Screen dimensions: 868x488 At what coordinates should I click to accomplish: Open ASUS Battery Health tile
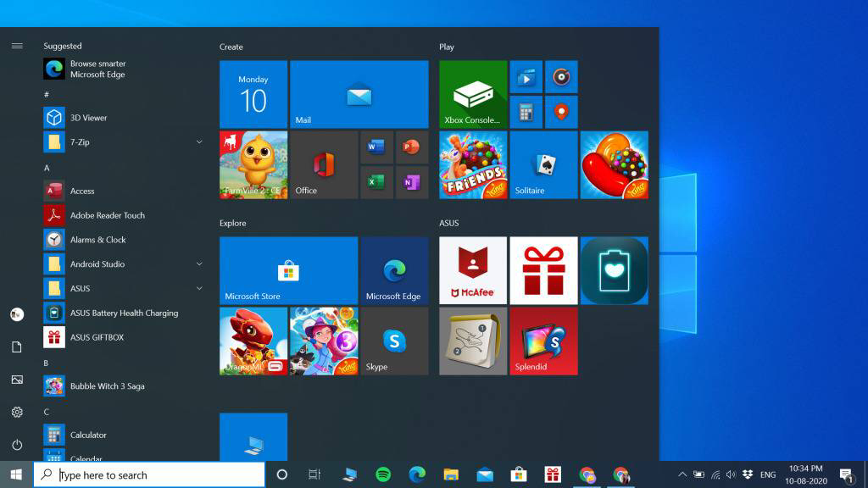[615, 270]
